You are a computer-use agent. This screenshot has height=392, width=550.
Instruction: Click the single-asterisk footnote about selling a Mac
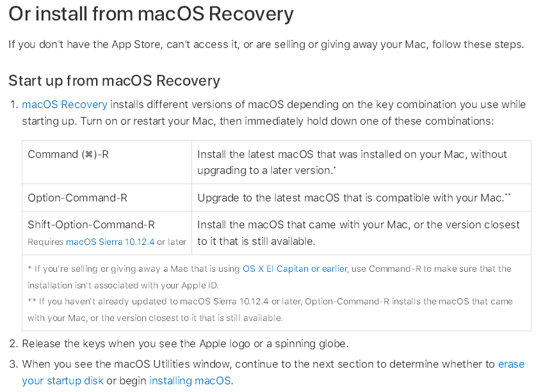pyautogui.click(x=270, y=277)
